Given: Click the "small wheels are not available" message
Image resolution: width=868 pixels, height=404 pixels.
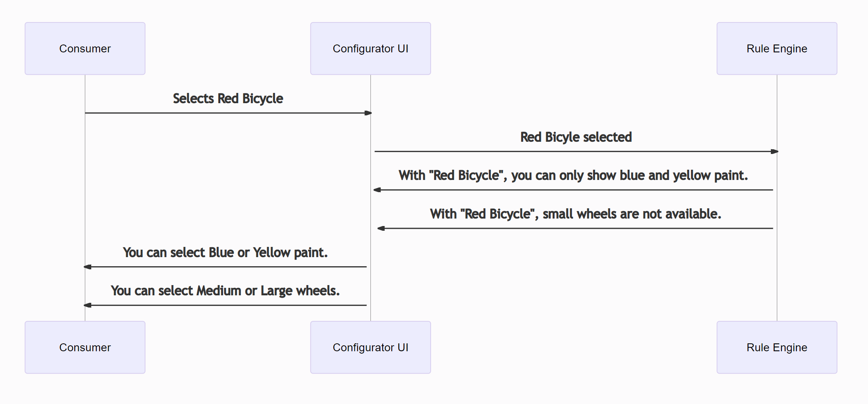Looking at the screenshot, I should [575, 214].
